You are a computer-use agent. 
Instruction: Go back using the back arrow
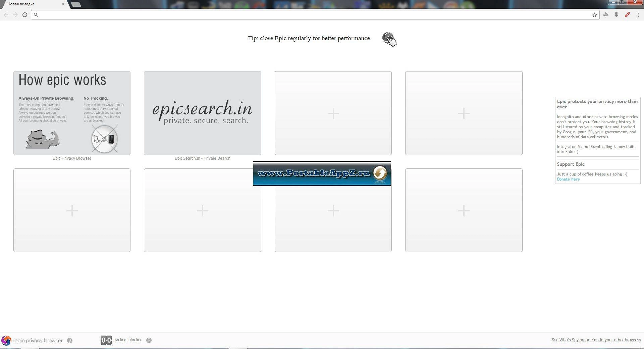[x=6, y=15]
